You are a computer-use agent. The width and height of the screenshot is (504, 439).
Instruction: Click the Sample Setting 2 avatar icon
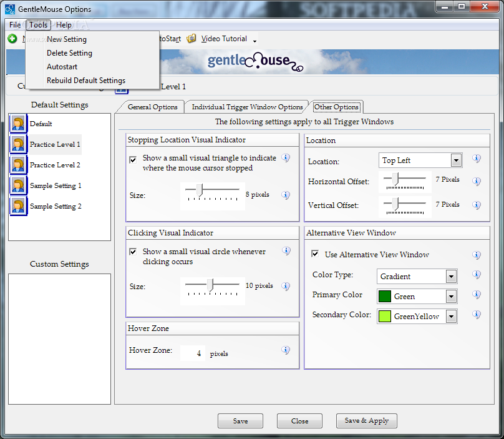[18, 206]
